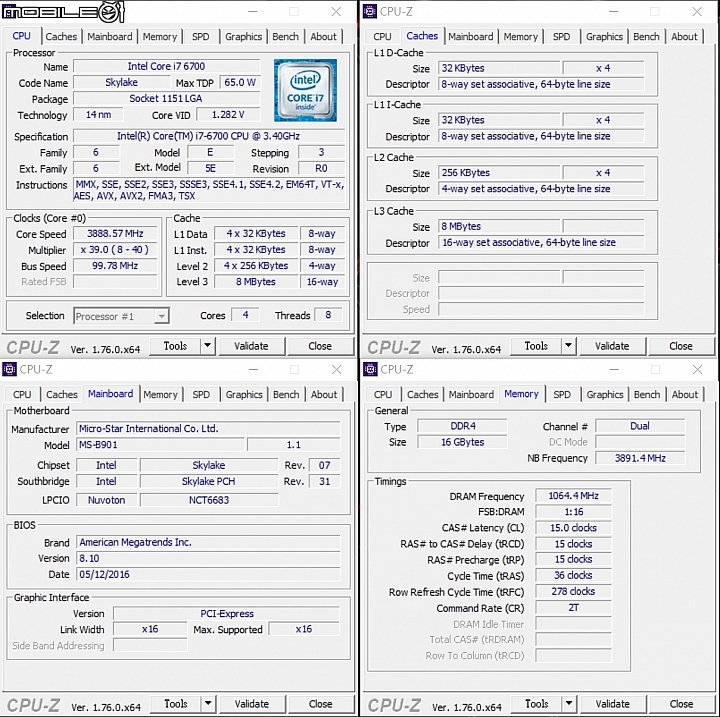720x717 pixels.
Task: Select CPU tab in the Caches window
Action: [382, 37]
